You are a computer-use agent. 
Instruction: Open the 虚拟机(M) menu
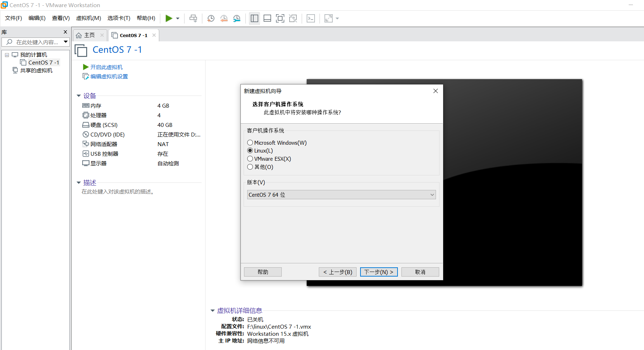[x=89, y=18]
